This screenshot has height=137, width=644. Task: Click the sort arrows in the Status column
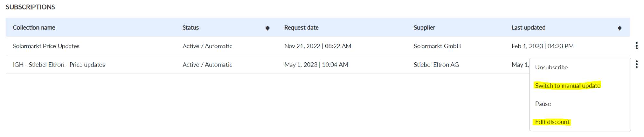click(267, 28)
